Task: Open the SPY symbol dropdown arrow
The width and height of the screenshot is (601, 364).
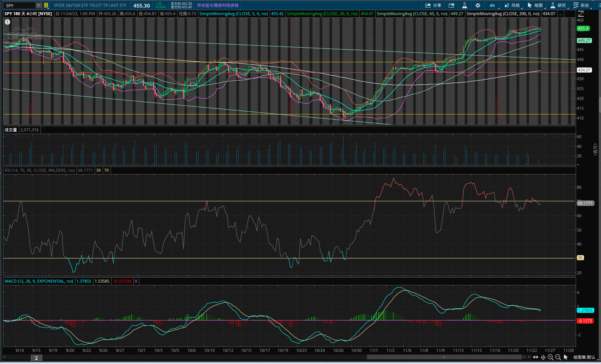Action: (39, 5)
